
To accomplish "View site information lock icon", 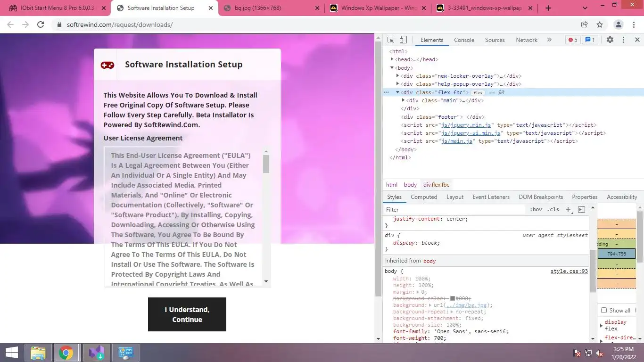I will [59, 25].
